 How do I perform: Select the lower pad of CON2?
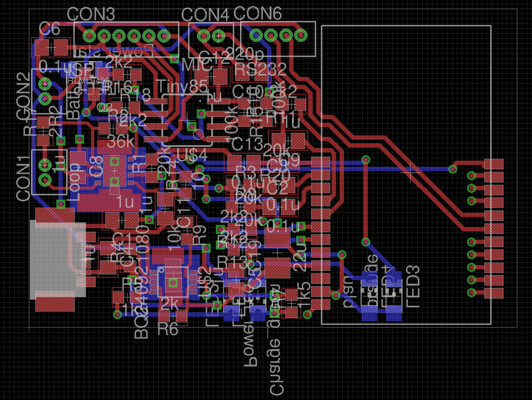point(45,98)
